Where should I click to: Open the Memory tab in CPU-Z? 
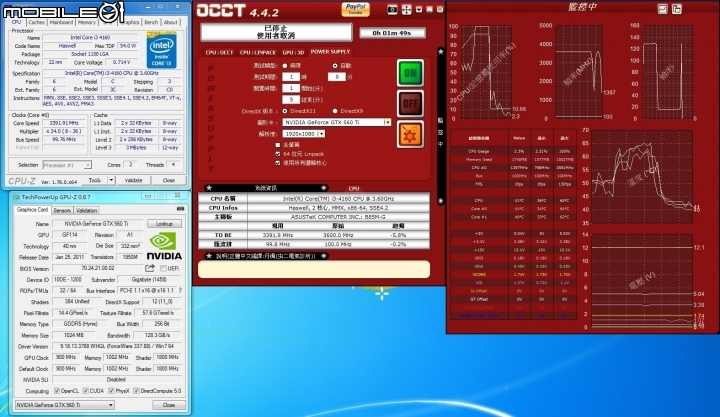coord(87,22)
